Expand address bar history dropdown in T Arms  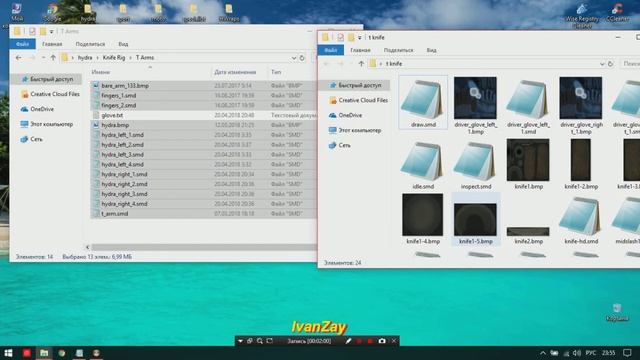pos(293,58)
